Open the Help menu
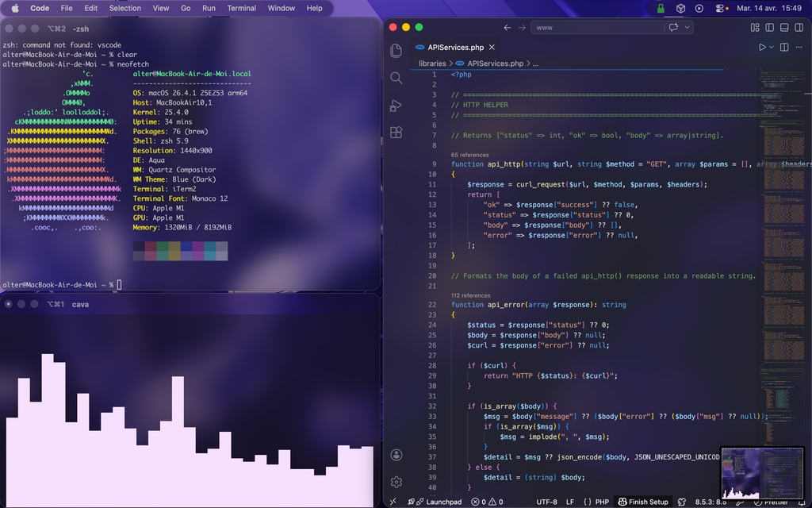 pos(314,8)
